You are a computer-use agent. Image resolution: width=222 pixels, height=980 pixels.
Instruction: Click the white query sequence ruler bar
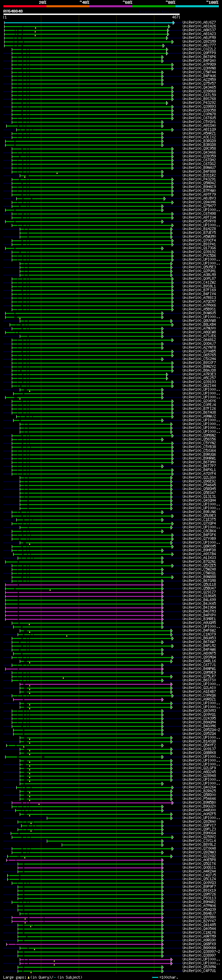pyautogui.click(x=92, y=15)
